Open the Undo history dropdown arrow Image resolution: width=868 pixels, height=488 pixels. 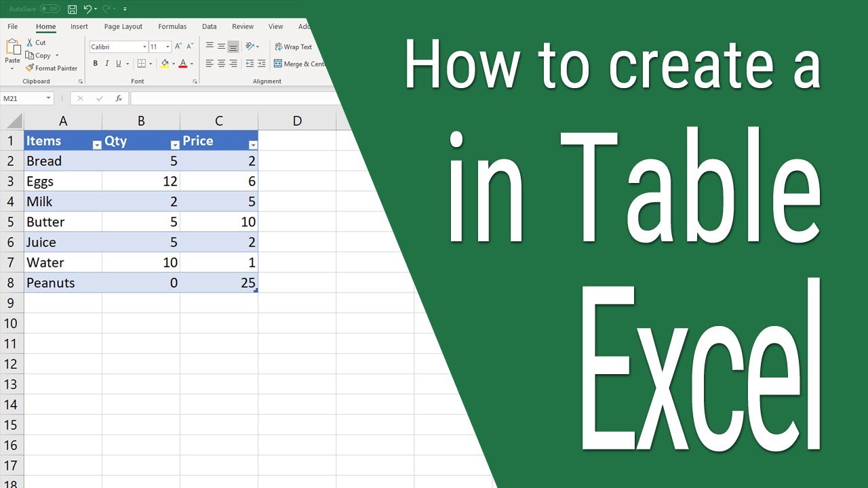[96, 9]
